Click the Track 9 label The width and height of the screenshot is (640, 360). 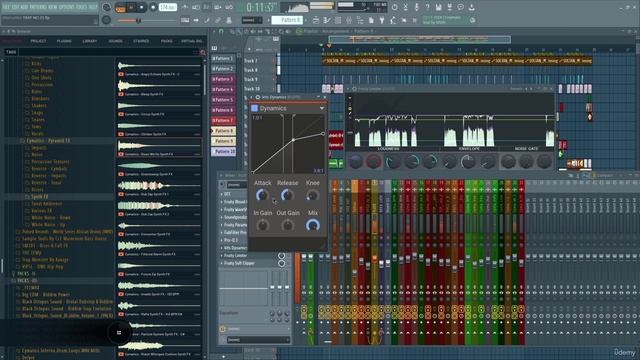(x=251, y=79)
